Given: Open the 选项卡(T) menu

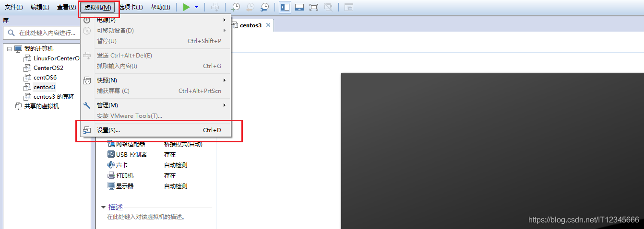Looking at the screenshot, I should tap(131, 7).
